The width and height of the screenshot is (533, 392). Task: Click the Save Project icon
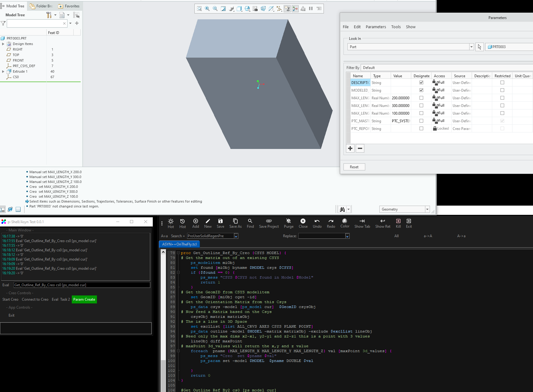click(x=269, y=223)
